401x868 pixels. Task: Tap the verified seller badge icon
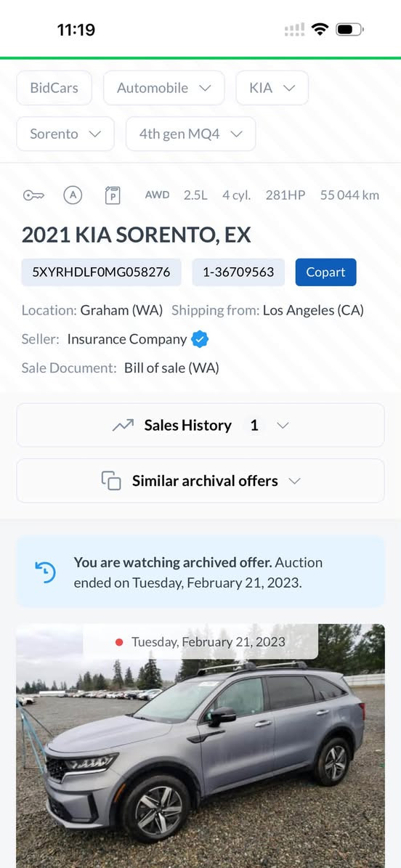(199, 339)
